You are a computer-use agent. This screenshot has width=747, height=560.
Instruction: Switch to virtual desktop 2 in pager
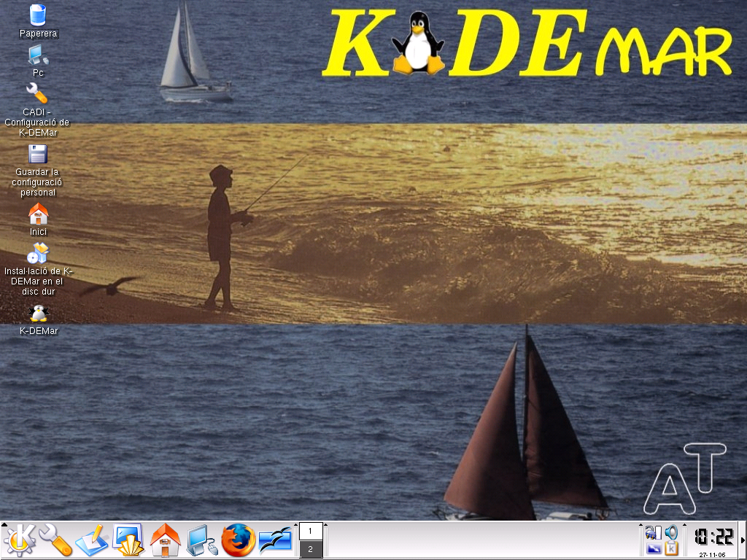point(311,549)
